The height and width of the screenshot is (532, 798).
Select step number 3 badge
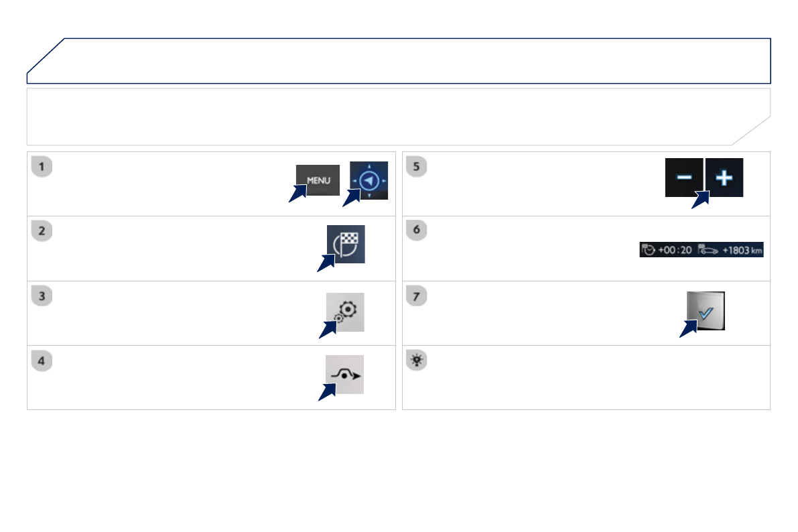click(42, 295)
